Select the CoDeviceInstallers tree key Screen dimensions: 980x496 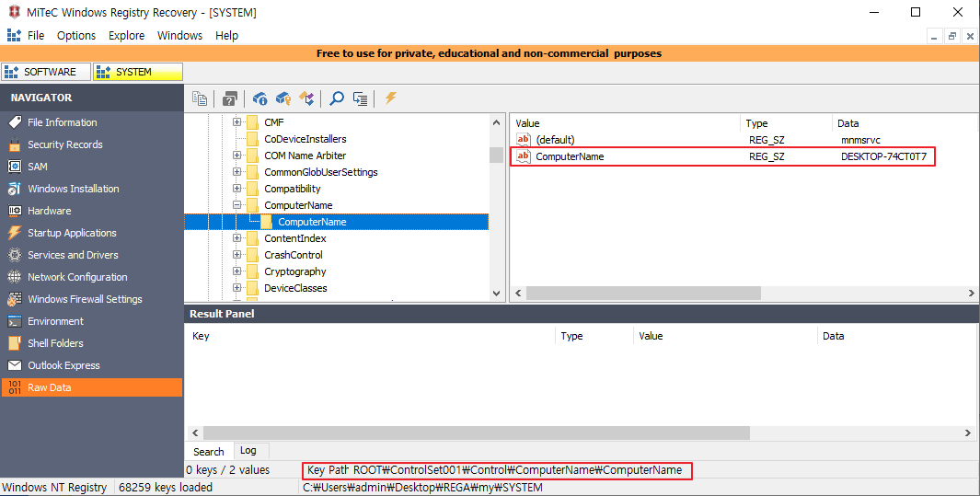pyautogui.click(x=305, y=139)
